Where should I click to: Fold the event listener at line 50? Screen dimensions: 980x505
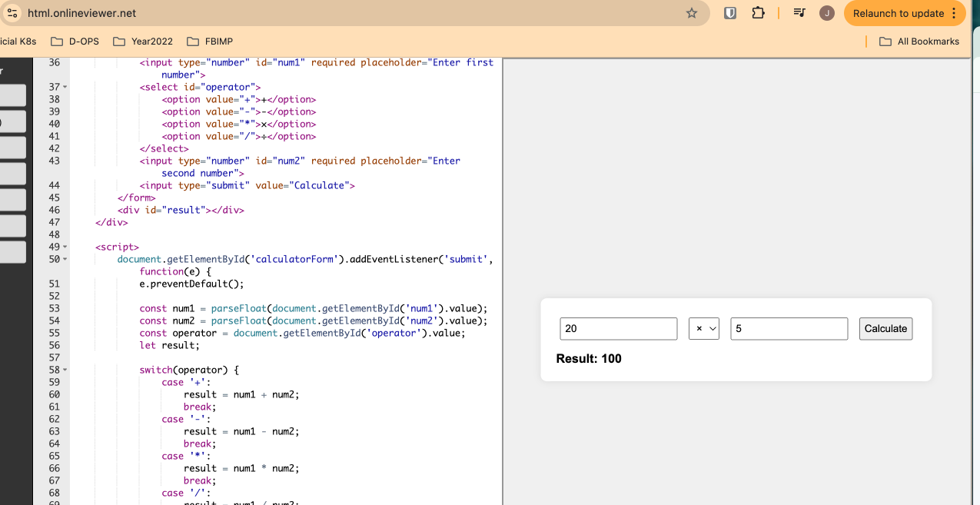tap(65, 259)
